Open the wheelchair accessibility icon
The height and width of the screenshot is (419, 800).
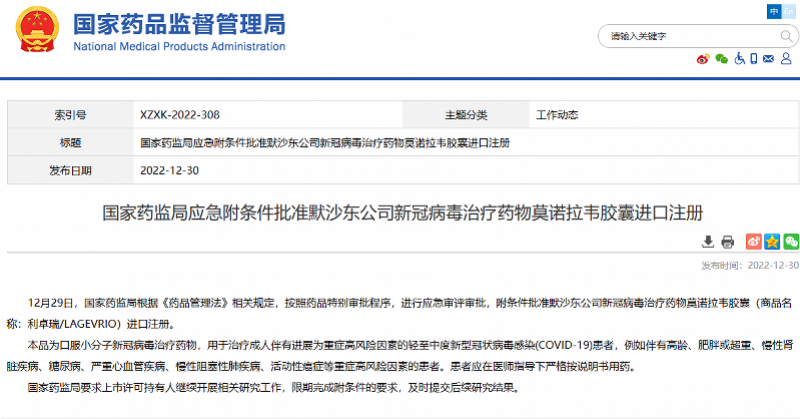tap(739, 59)
